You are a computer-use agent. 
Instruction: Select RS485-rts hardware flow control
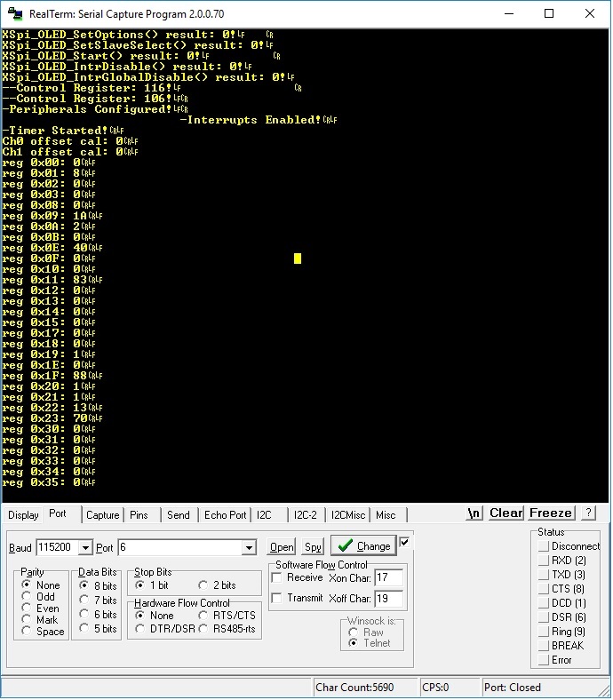[x=227, y=629]
